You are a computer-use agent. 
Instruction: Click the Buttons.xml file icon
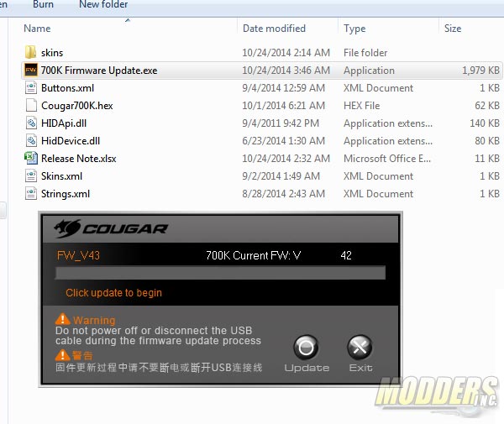[30, 88]
